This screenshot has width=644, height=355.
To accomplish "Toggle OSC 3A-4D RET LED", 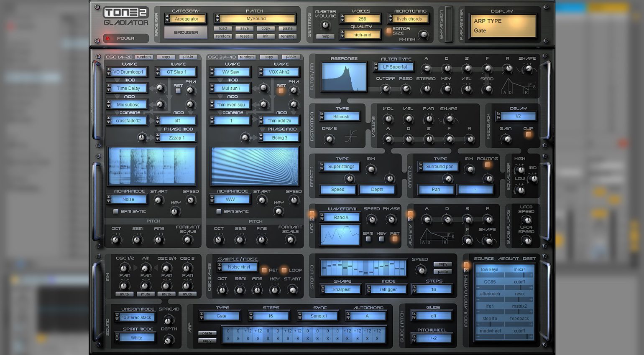I will tap(281, 91).
